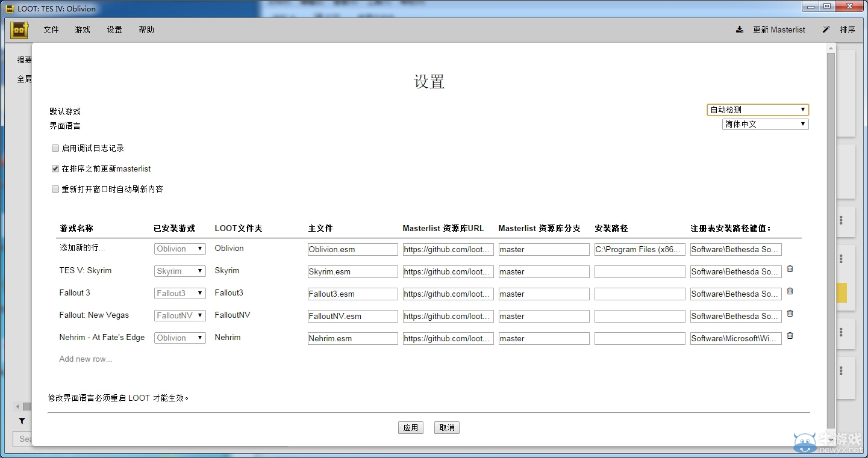The image size is (868, 458).
Task: Click the 添加新的行... game name cell
Action: tap(83, 248)
